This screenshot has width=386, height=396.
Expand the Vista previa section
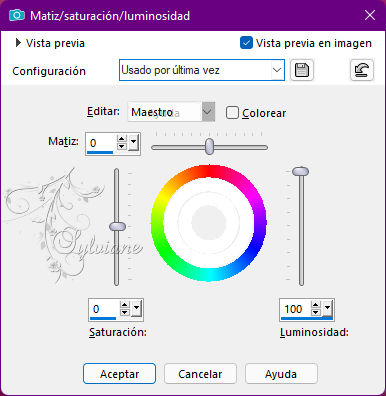click(18, 43)
